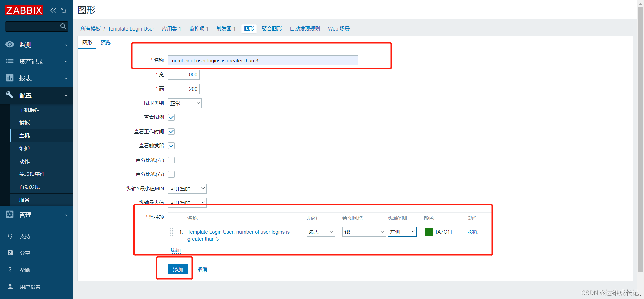Click the Template Login User breadcrumb link
Screen dimensions: 644x299
(131, 28)
